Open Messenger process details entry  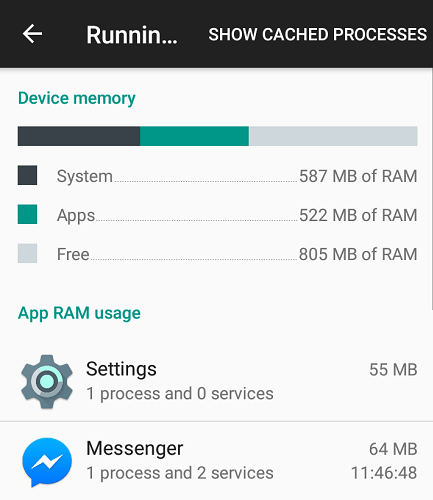tap(216, 461)
